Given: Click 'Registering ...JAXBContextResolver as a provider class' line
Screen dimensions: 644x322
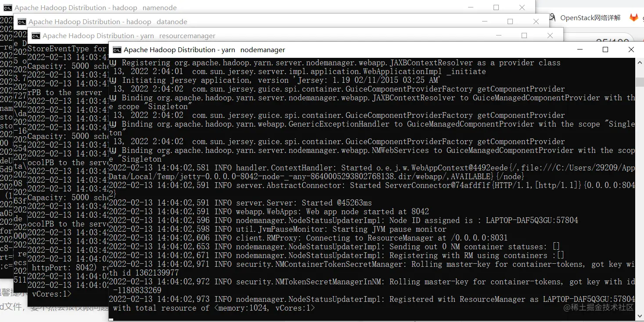Looking at the screenshot, I should tap(335, 63).
